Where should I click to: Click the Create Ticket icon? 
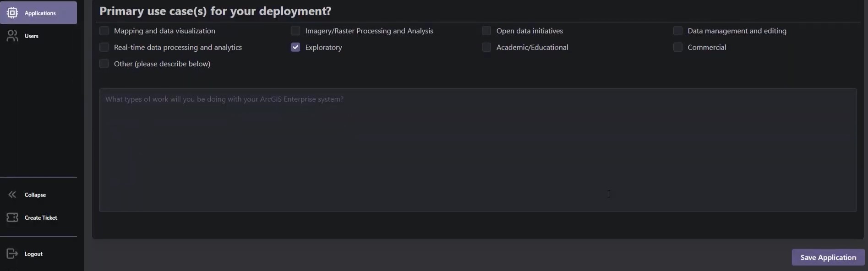(x=12, y=217)
